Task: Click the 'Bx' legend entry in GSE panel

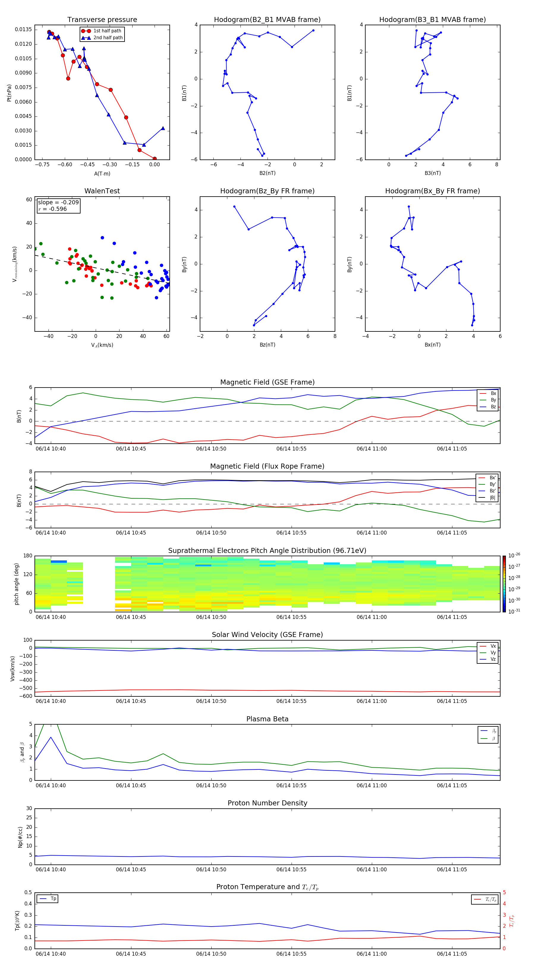Action: coord(488,393)
